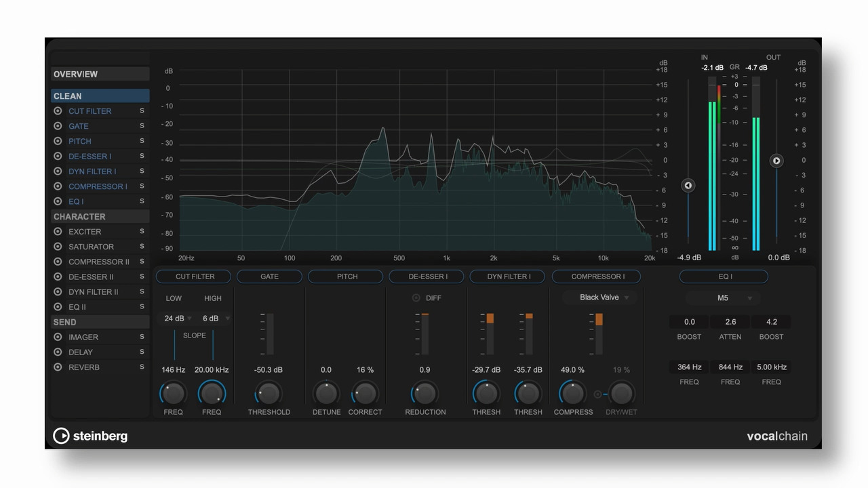Toggle the DE-ESSER I power icon
Image resolution: width=868 pixels, height=488 pixels.
point(58,157)
